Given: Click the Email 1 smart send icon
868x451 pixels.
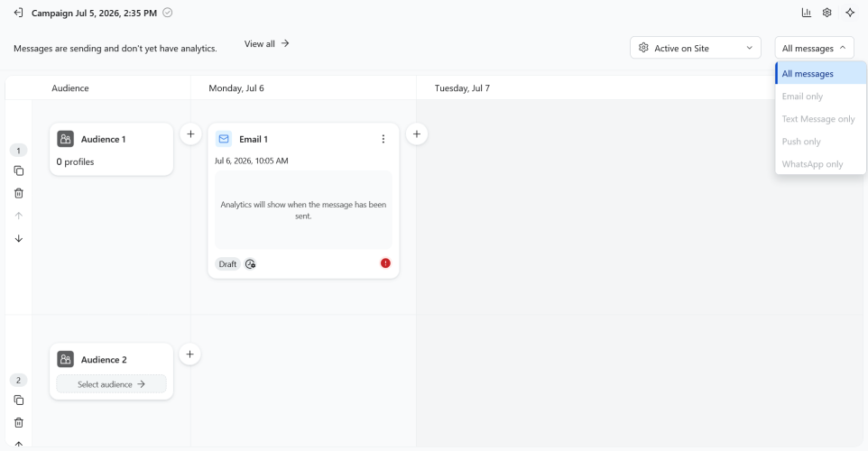Looking at the screenshot, I should tap(250, 264).
